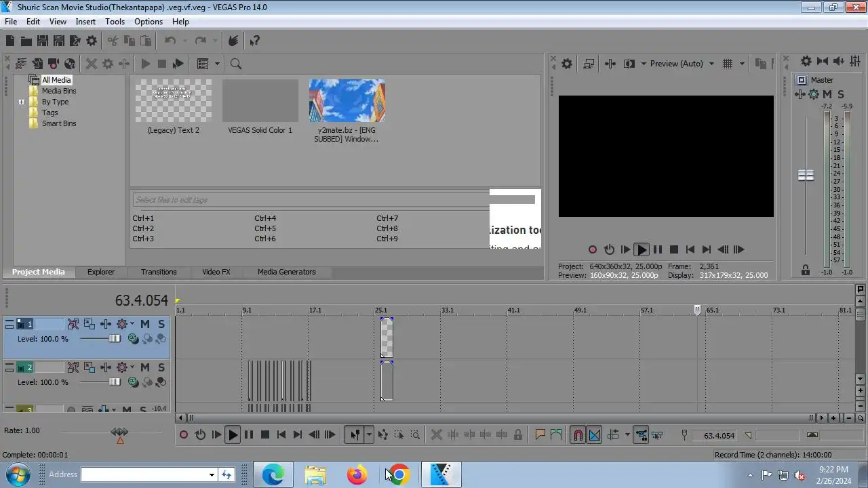Click the 'Select files to edit tags' field
The height and width of the screenshot is (488, 868).
coord(310,200)
